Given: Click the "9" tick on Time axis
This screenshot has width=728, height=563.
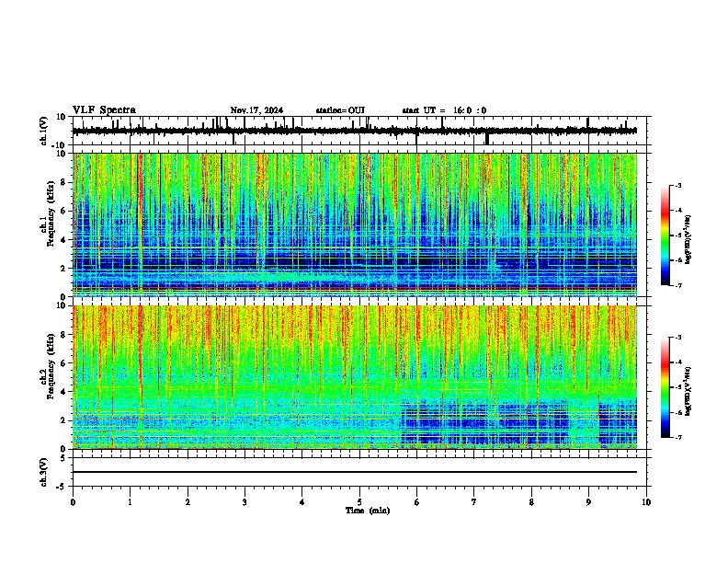Looking at the screenshot, I should click(588, 502).
